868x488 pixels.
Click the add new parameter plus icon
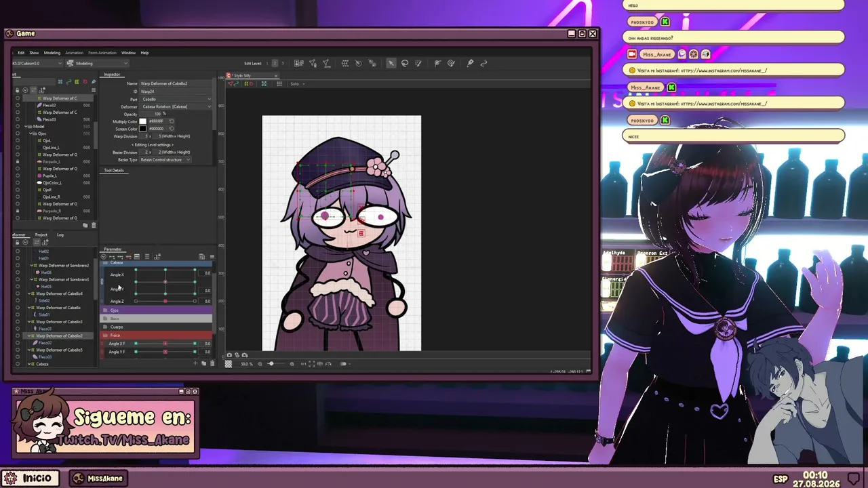point(195,364)
